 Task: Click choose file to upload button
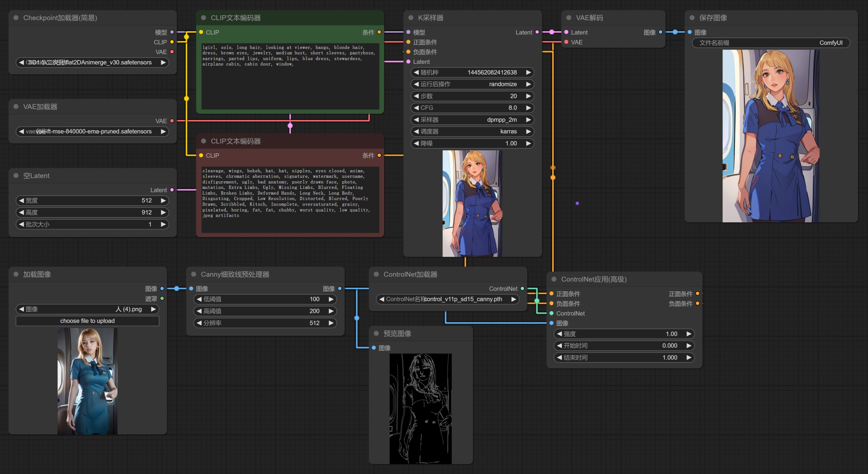87,321
